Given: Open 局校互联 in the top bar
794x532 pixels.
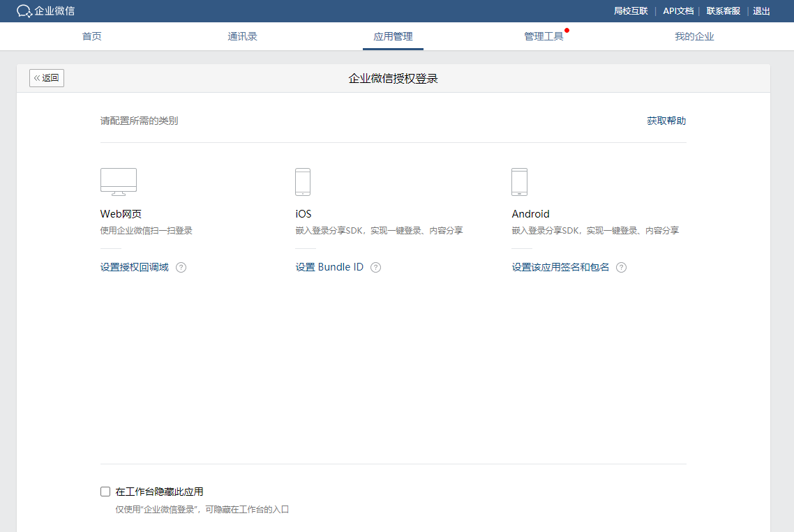Looking at the screenshot, I should point(631,11).
